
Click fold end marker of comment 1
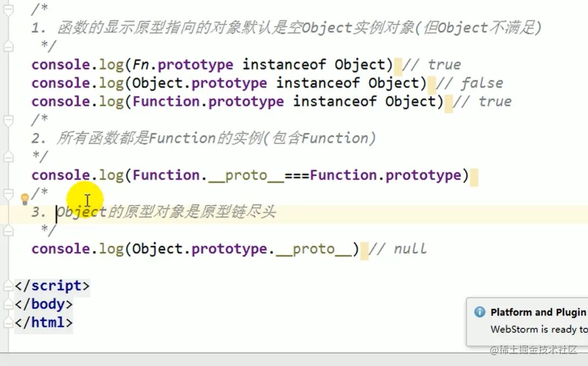8,46
